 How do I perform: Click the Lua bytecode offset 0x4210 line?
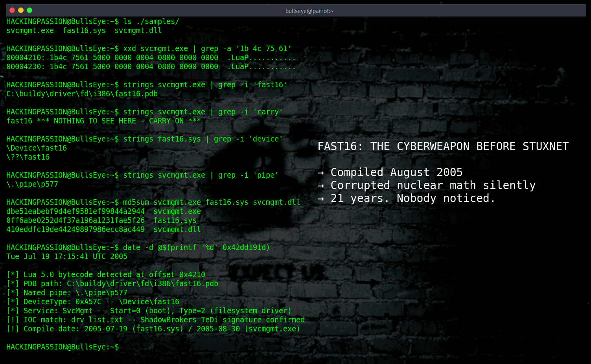(x=106, y=274)
